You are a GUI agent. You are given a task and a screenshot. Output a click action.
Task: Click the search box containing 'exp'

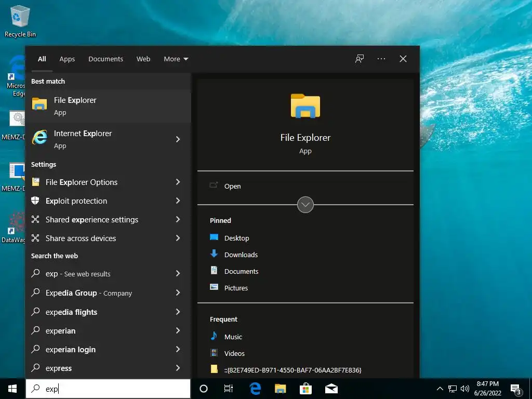(x=108, y=389)
